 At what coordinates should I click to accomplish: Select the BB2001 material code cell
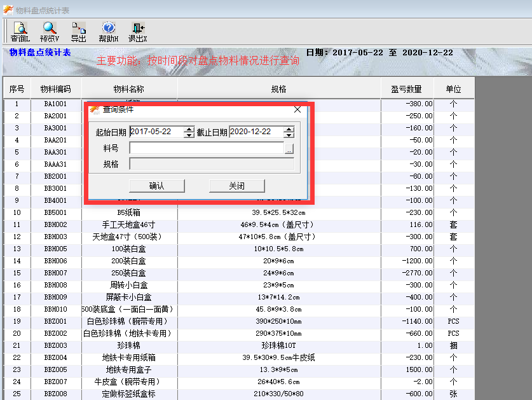pyautogui.click(x=56, y=177)
